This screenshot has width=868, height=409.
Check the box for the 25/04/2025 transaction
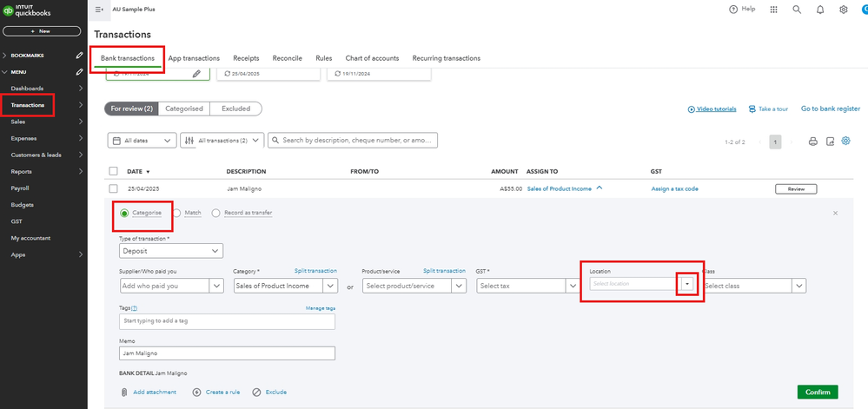pos(114,188)
